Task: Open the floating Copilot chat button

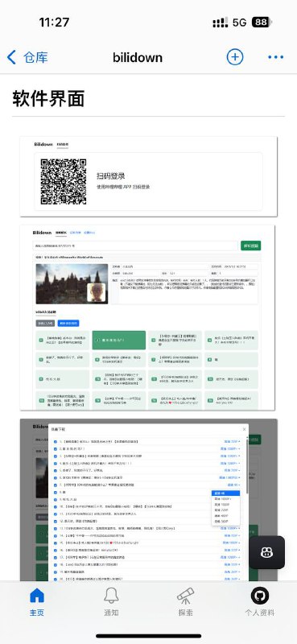Action: (267, 552)
